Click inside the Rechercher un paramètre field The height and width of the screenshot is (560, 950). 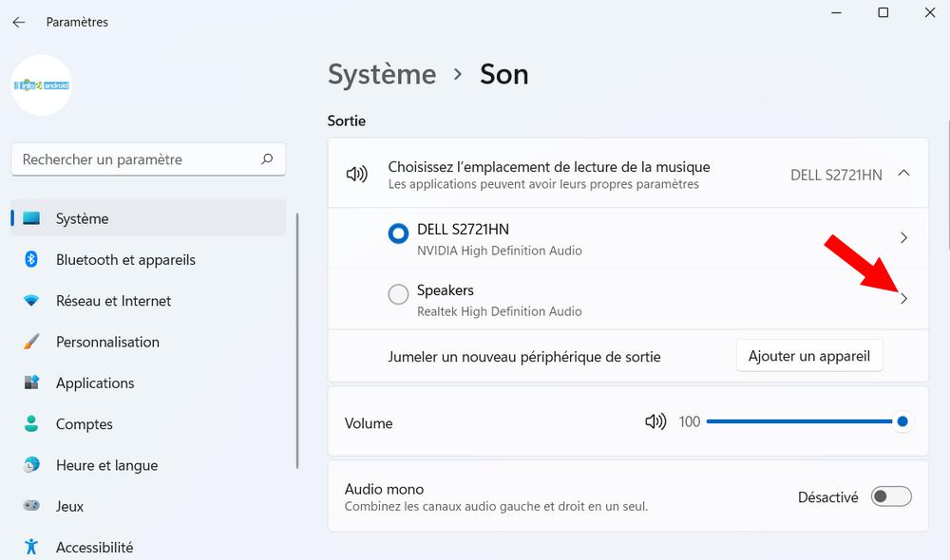(x=142, y=159)
